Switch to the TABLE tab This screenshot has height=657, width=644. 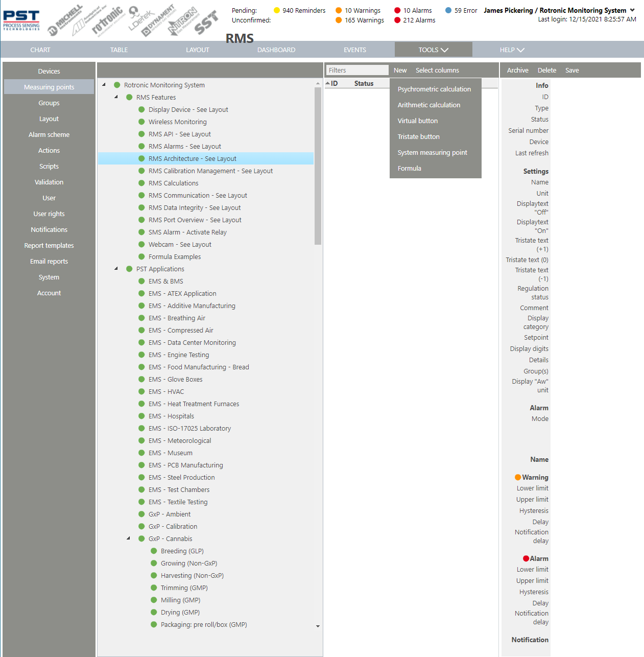[119, 50]
